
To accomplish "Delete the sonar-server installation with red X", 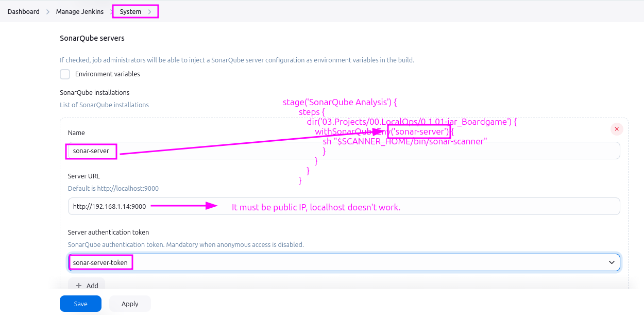I will coord(617,129).
